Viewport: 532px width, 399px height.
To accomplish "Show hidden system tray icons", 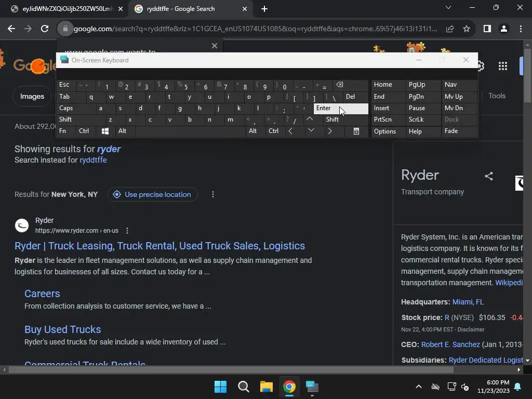I will (419, 387).
